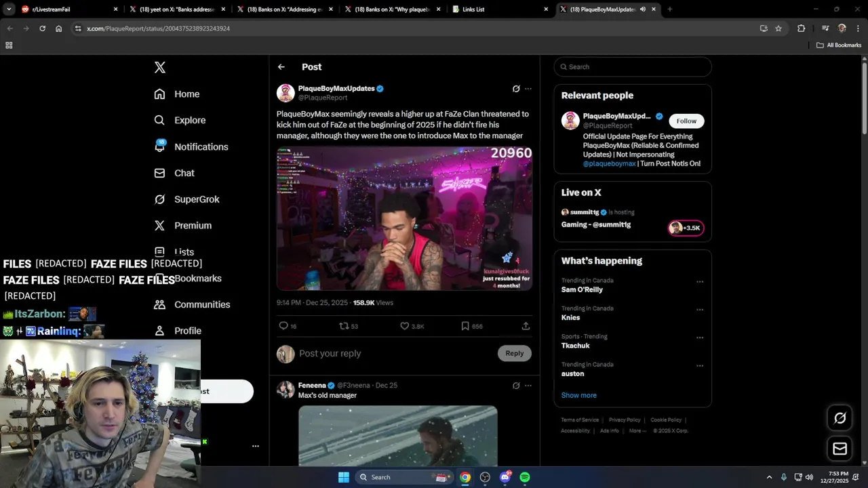Click the back arrow beside Post heading
Viewport: 868px width, 488px height.
click(281, 67)
